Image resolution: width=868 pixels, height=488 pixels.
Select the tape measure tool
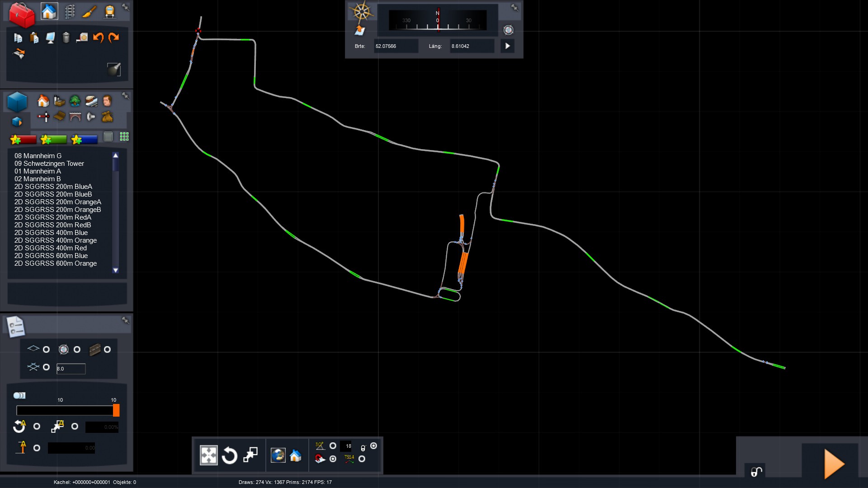coord(82,38)
